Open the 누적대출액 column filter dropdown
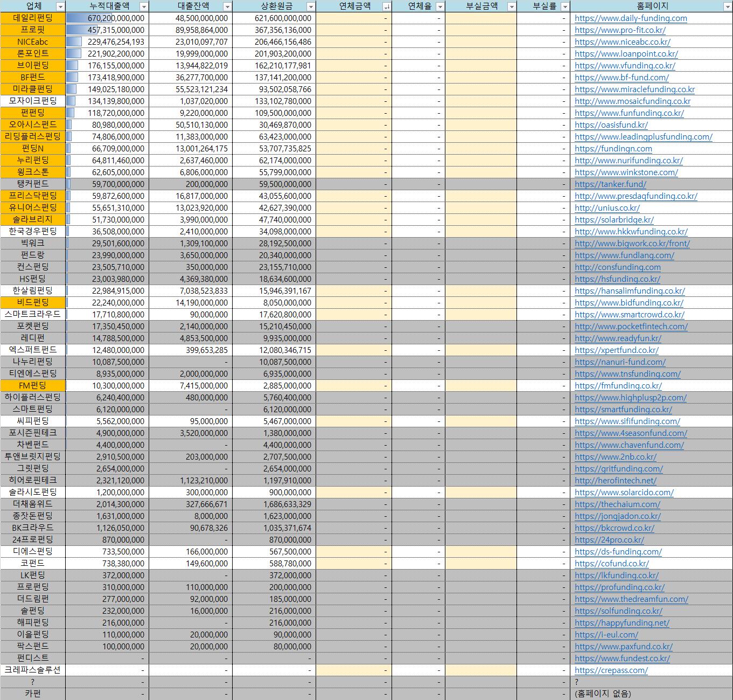Image resolution: width=733 pixels, height=700 pixels. pyautogui.click(x=144, y=6)
